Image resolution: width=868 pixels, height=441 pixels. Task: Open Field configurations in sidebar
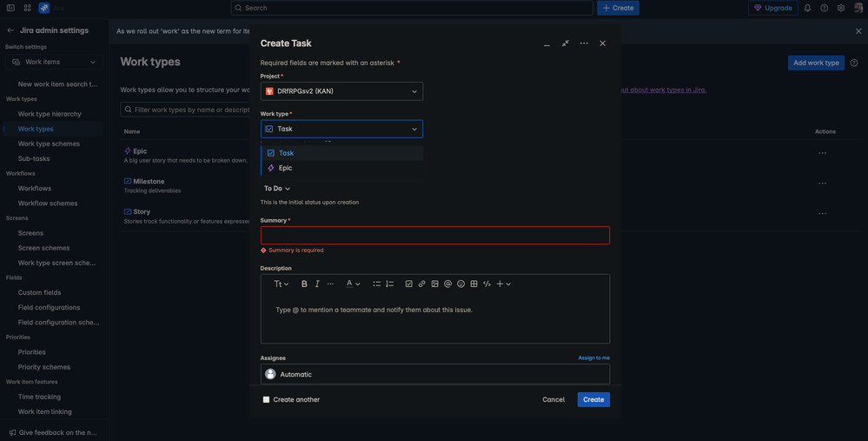[x=49, y=307]
